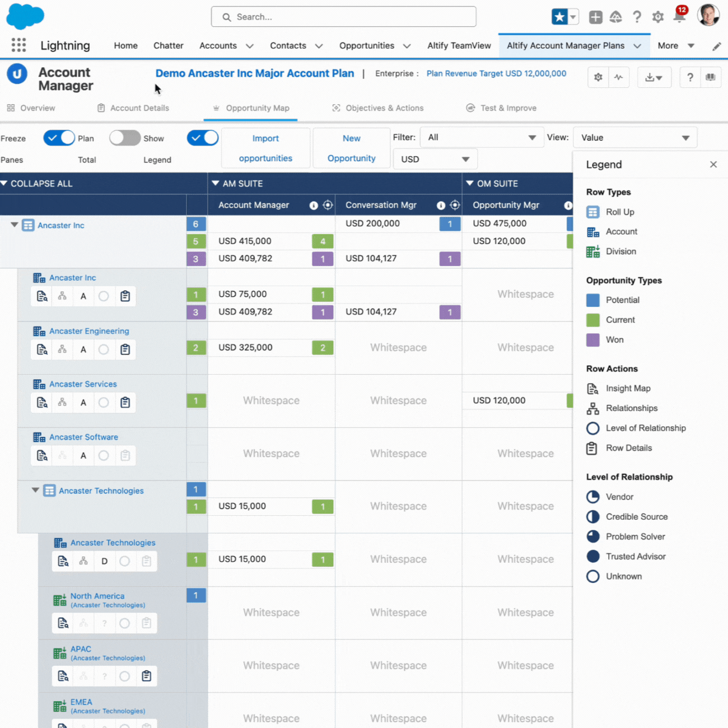Close the Legend panel
Viewport: 728px width, 728px height.
click(x=713, y=165)
